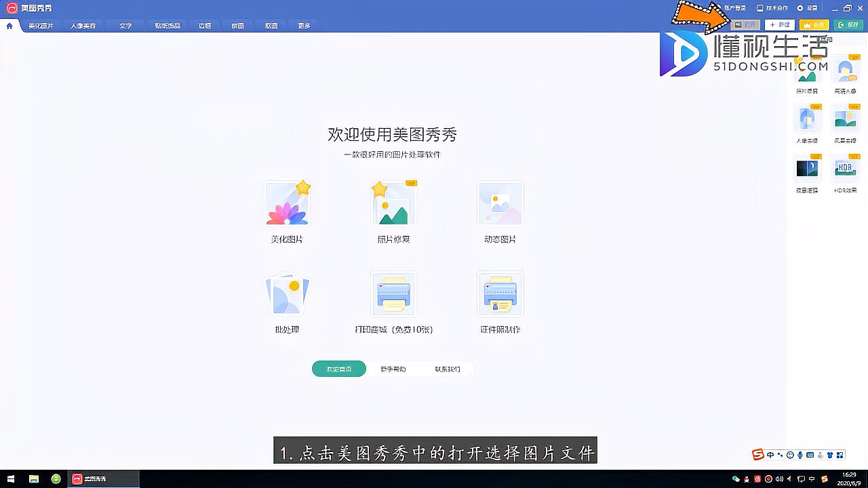Open 证件照制作 ID photo icon
The height and width of the screenshot is (488, 868).
[500, 294]
